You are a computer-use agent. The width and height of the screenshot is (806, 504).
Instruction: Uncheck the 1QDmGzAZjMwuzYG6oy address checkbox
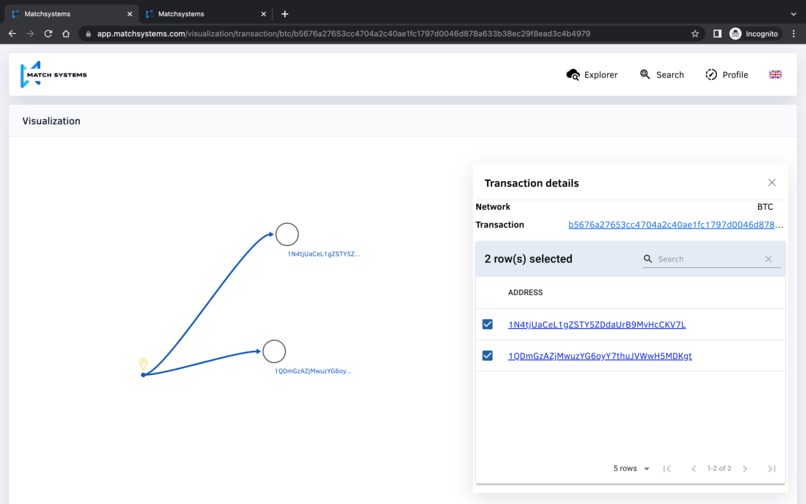click(x=488, y=356)
